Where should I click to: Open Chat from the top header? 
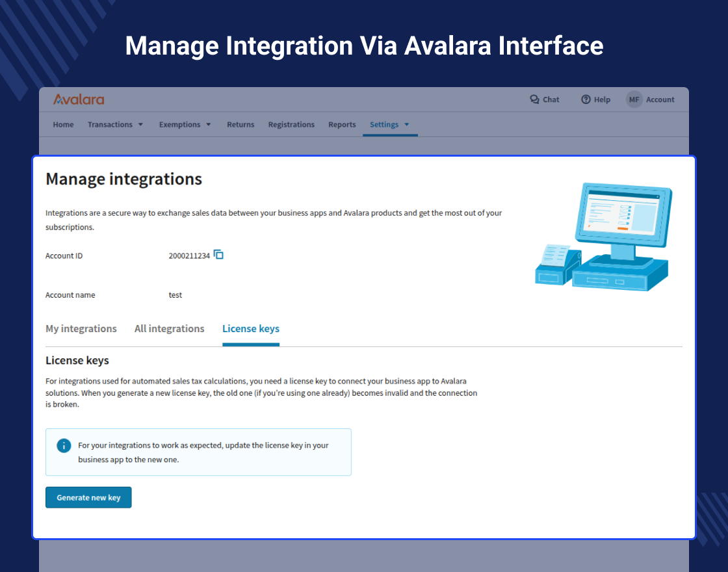(545, 99)
